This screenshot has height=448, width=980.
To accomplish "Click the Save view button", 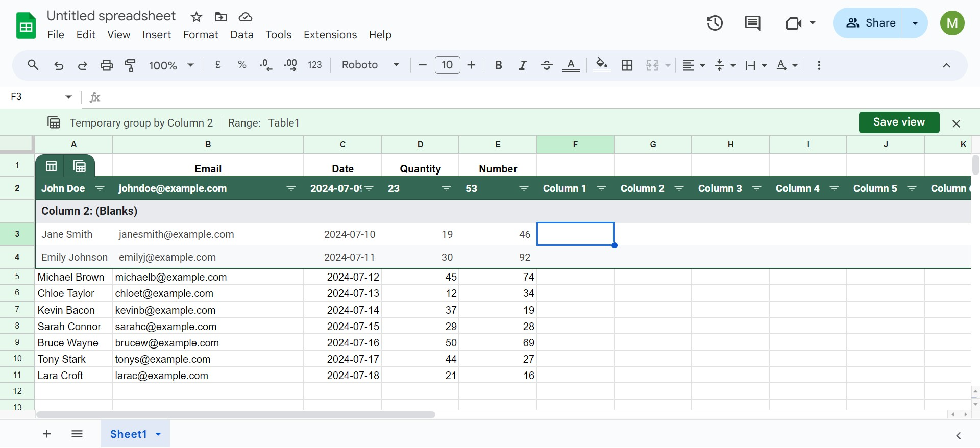I will tap(899, 122).
